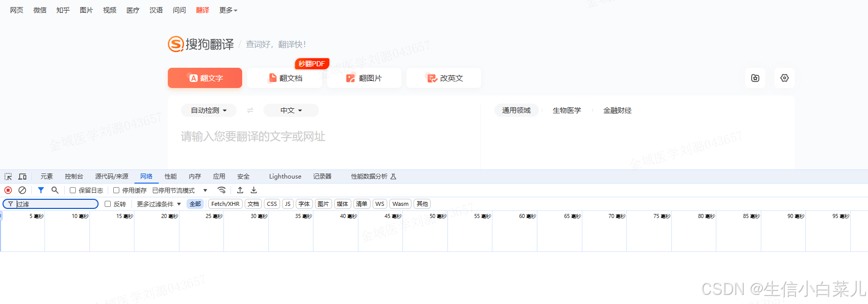Filter requests by 字体 type
Screen dimensions: 868x304
coord(304,204)
